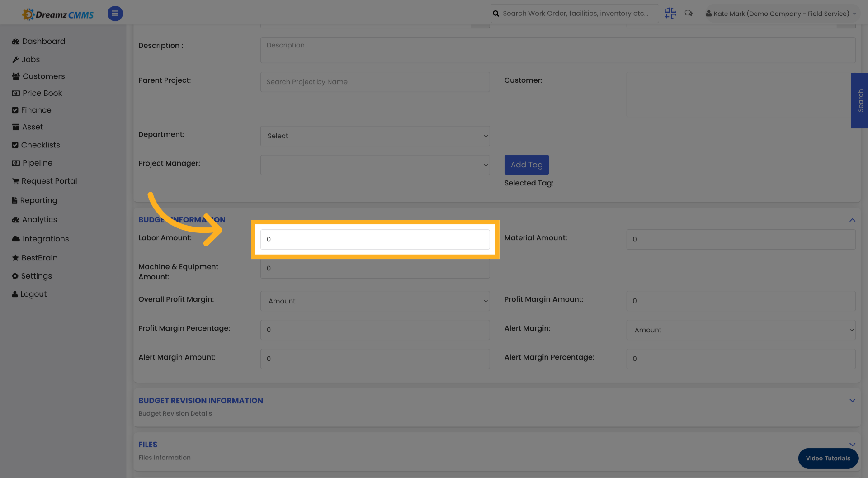Image resolution: width=868 pixels, height=478 pixels.
Task: Open the Department select dropdown
Action: coord(375,136)
